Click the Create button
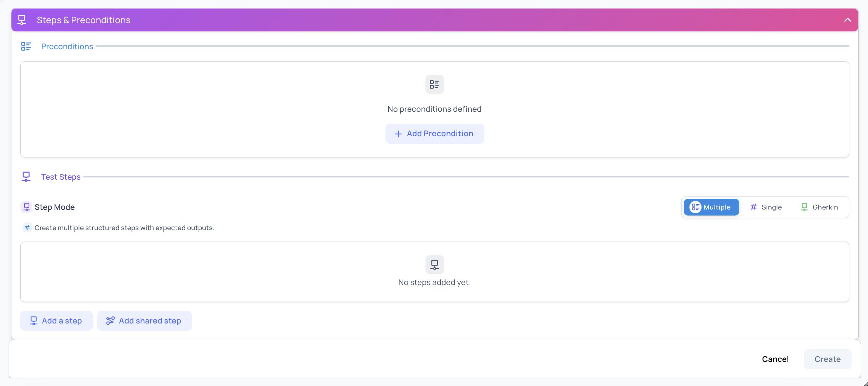The height and width of the screenshot is (386, 868). [828, 359]
